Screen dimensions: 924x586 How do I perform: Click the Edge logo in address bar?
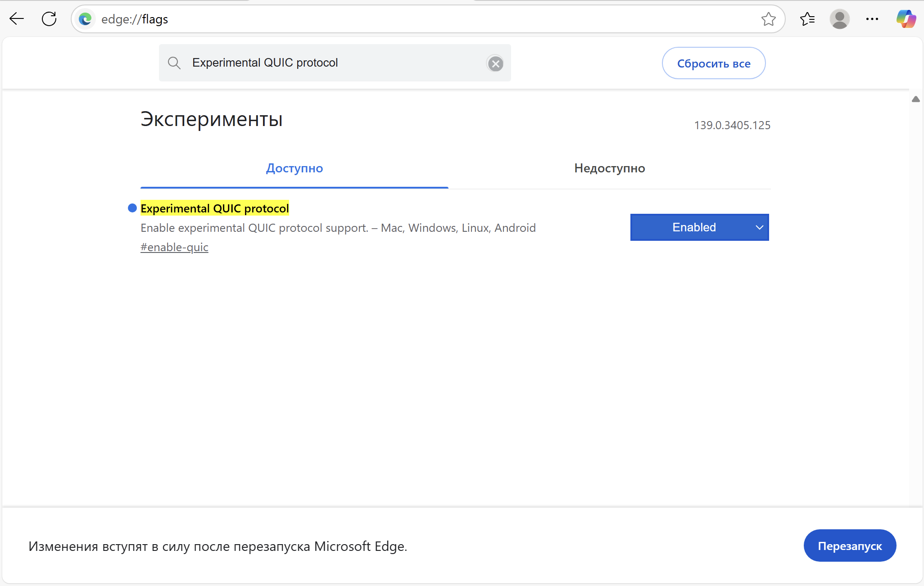coord(85,19)
